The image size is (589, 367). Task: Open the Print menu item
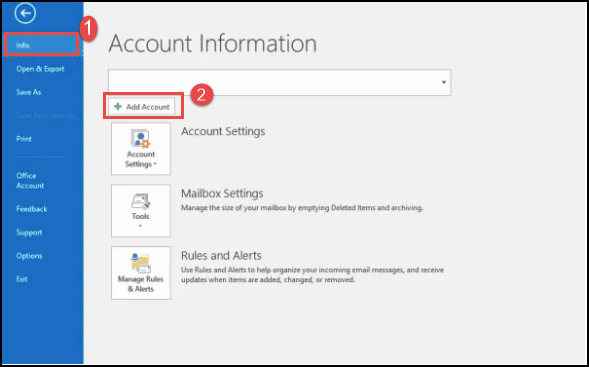[24, 139]
